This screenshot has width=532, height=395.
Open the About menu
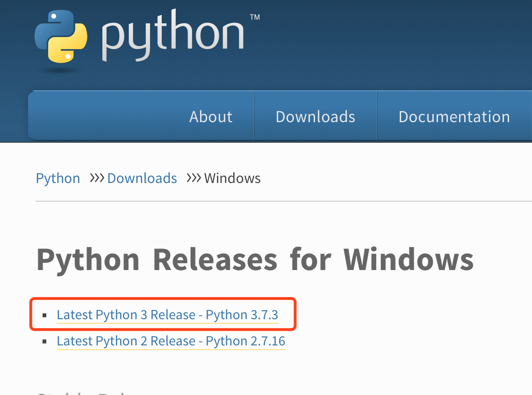210,117
